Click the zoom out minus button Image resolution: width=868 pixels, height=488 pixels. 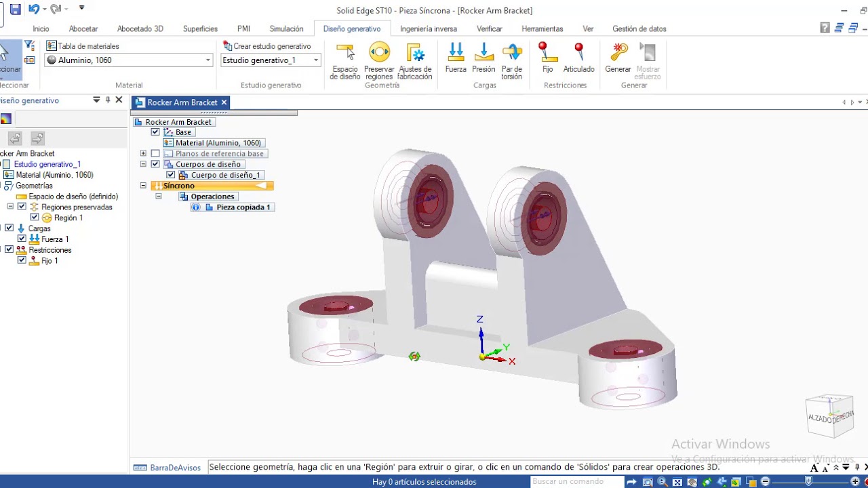point(765,481)
